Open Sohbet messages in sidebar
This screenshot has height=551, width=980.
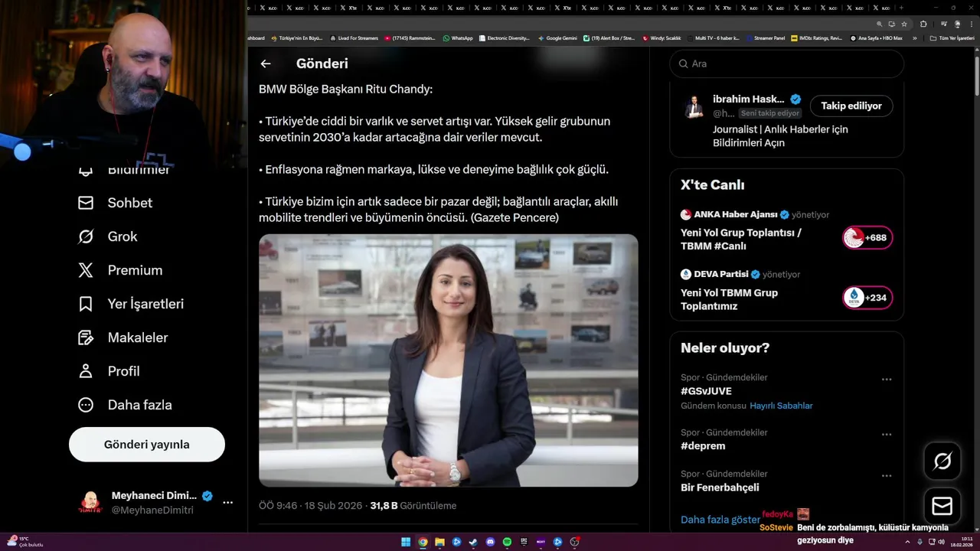pyautogui.click(x=115, y=203)
